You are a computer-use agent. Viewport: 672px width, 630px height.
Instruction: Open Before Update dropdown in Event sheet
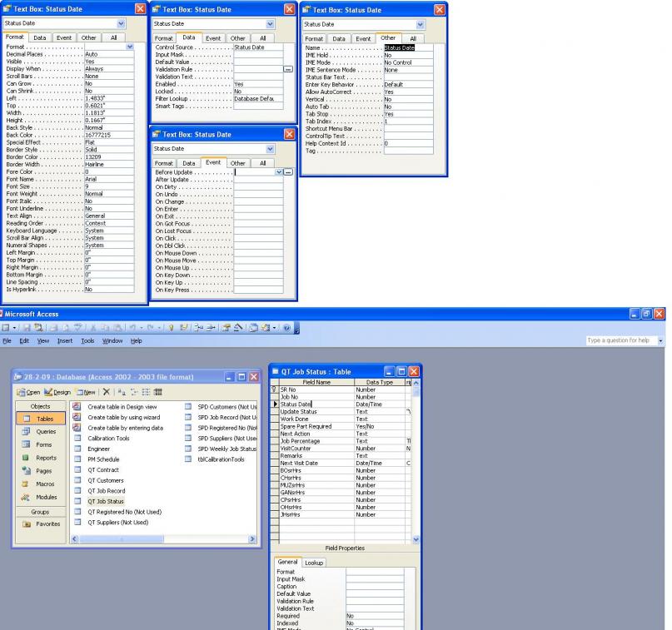tap(279, 172)
